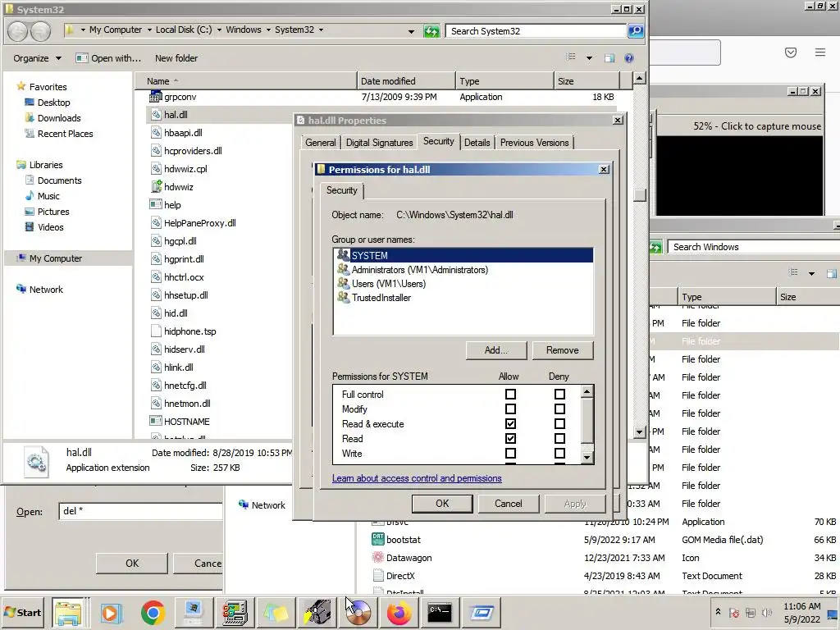
Task: Check Allow for Write permission
Action: click(x=510, y=454)
